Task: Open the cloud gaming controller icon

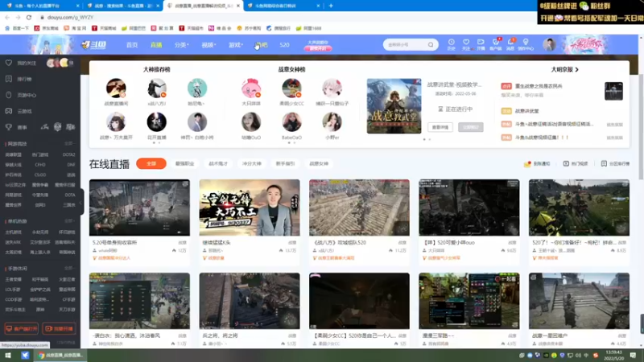Action: pos(9,111)
